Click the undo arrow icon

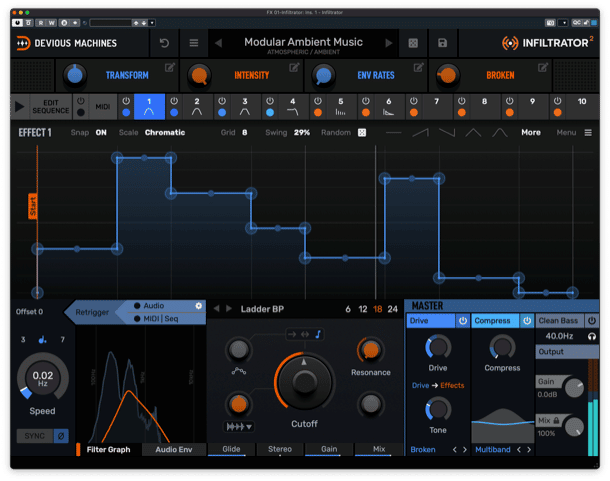tap(164, 43)
